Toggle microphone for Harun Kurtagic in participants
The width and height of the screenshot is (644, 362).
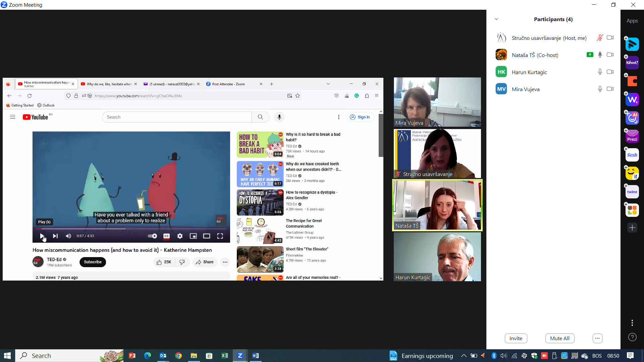click(600, 72)
